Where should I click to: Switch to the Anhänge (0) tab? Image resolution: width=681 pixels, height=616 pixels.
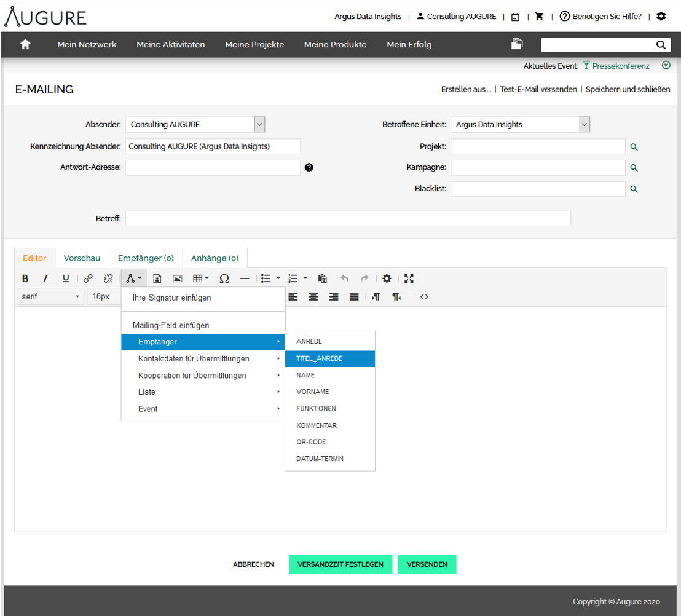tap(215, 258)
